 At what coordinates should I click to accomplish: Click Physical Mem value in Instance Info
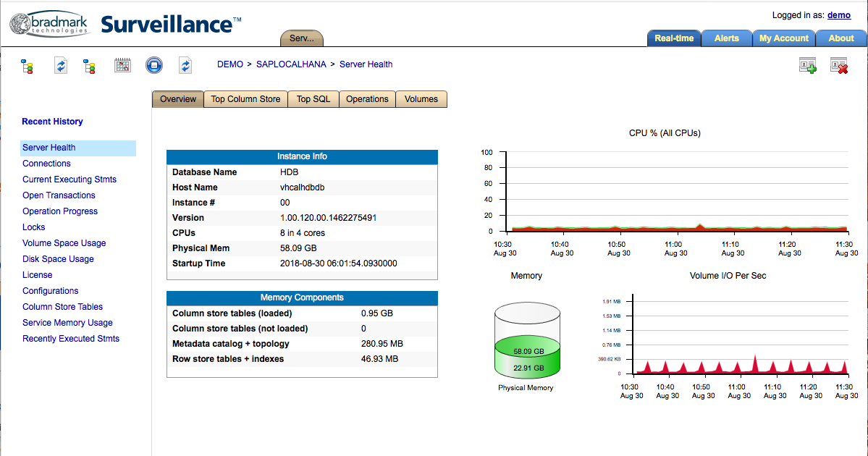point(298,248)
